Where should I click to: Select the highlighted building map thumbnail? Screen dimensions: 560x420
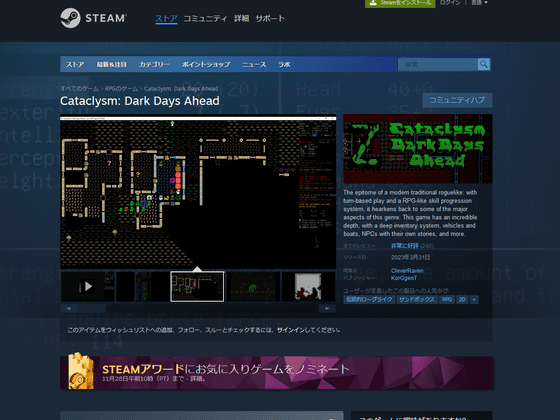[x=198, y=286]
